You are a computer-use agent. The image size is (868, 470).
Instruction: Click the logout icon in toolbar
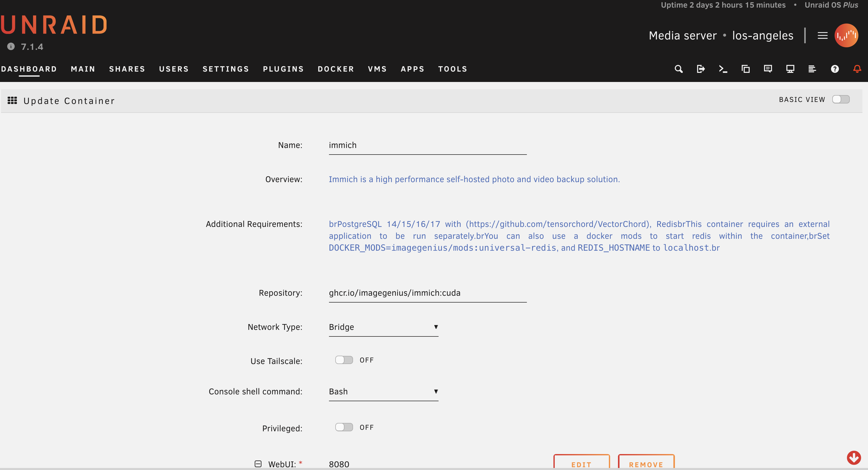700,69
